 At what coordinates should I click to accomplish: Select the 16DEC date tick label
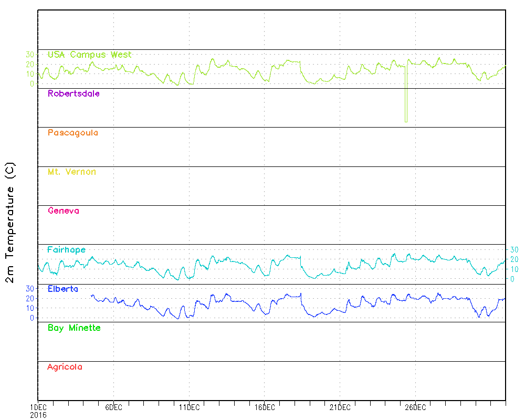coord(265,407)
